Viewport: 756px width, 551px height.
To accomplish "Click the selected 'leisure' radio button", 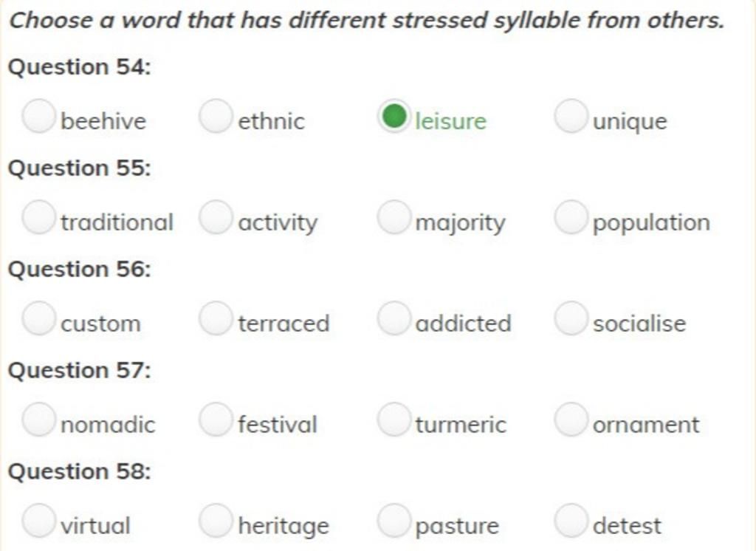I will point(394,116).
